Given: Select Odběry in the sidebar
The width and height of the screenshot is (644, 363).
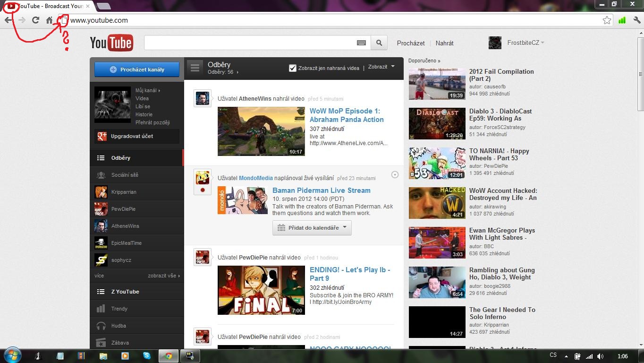Looking at the screenshot, I should [136, 158].
